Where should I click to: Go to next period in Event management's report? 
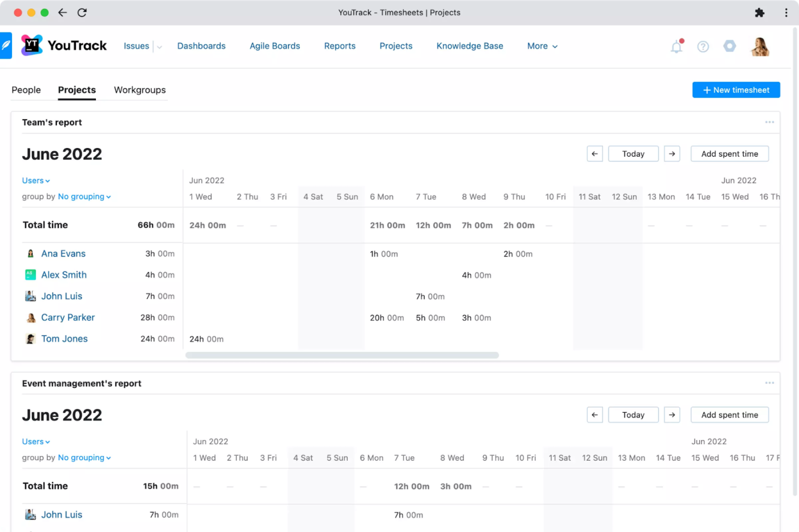pyautogui.click(x=672, y=415)
